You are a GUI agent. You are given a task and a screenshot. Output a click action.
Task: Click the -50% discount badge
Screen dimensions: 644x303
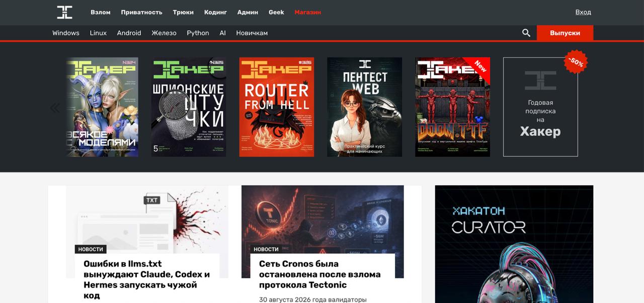576,62
